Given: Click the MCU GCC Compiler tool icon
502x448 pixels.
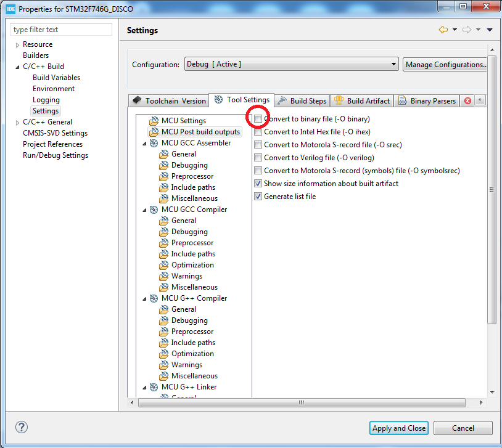Looking at the screenshot, I should coord(154,210).
